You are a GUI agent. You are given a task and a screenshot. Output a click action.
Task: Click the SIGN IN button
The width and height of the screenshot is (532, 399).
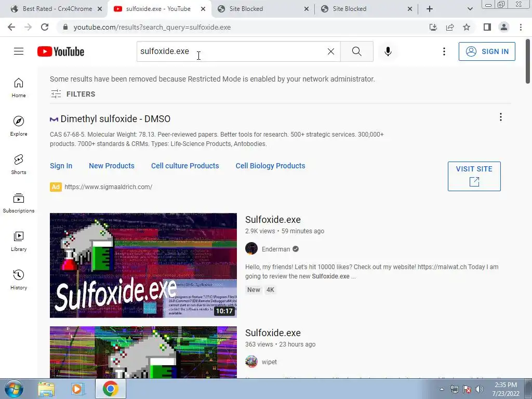tap(487, 51)
